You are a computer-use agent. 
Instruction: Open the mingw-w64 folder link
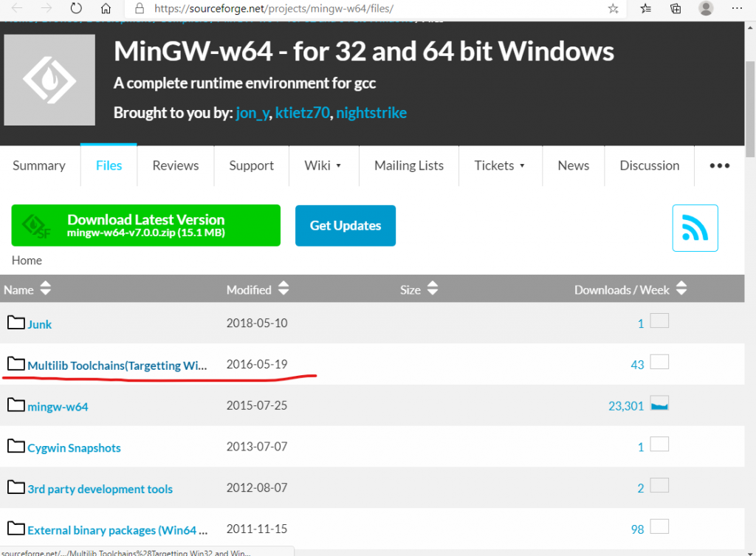[x=58, y=407]
